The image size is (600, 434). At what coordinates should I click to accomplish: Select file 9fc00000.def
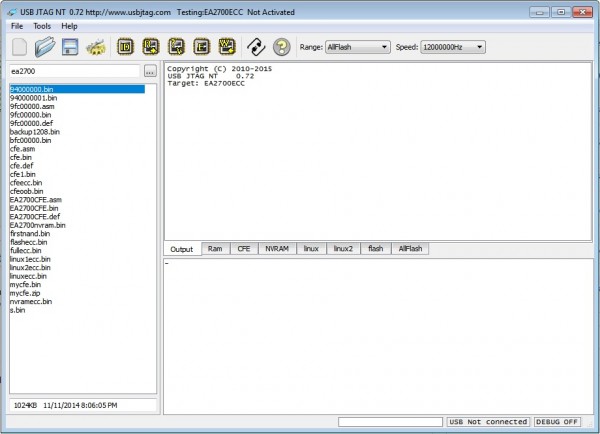click(x=31, y=123)
